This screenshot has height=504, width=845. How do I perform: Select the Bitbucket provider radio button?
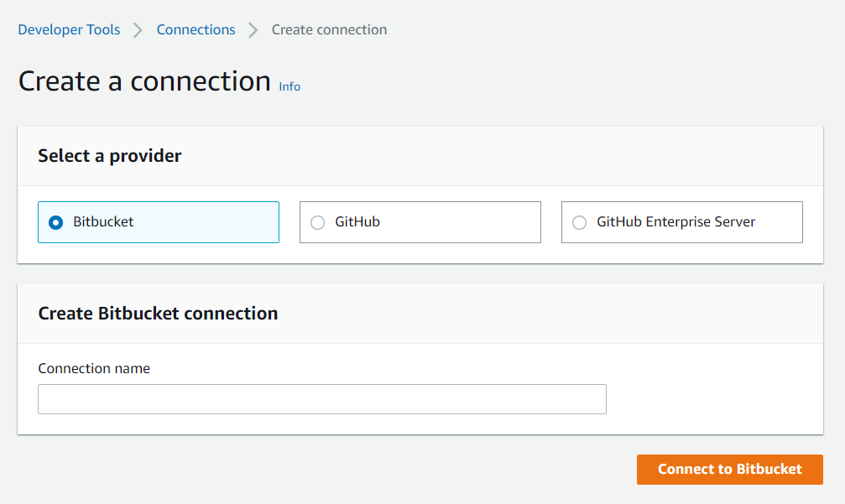coord(55,221)
